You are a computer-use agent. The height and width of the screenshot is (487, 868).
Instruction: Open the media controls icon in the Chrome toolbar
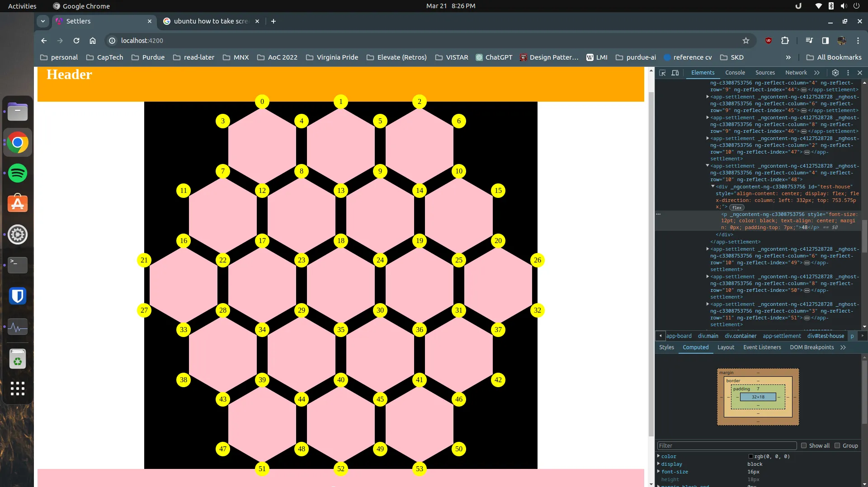[x=809, y=41]
